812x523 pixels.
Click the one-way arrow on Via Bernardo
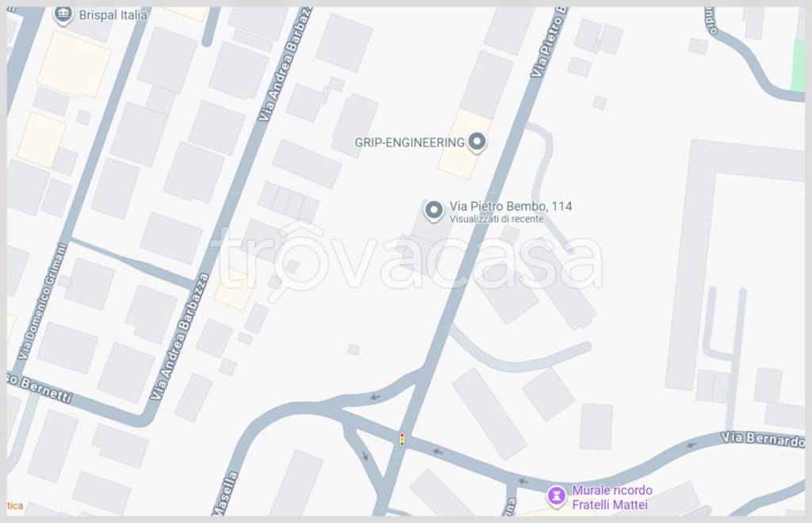691,445
